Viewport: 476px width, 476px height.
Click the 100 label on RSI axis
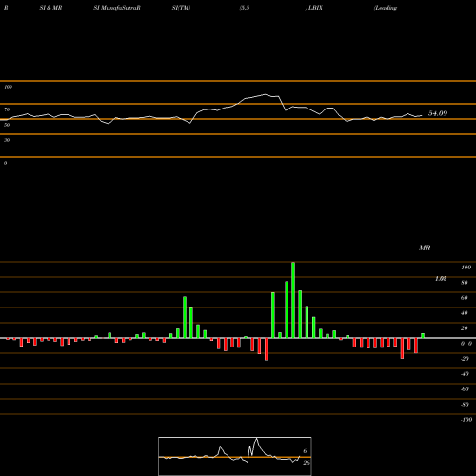[8, 87]
